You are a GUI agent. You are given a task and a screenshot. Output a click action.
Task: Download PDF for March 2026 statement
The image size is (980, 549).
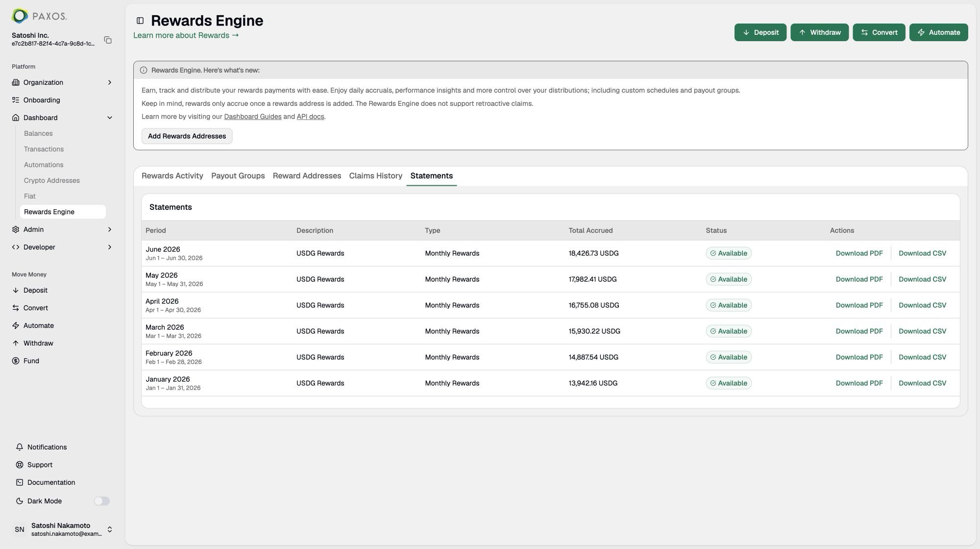point(859,331)
